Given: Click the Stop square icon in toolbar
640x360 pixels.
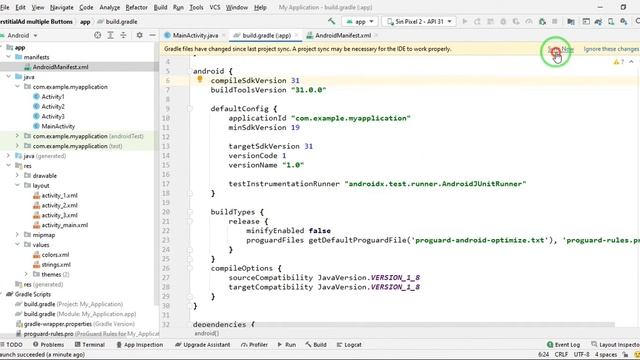Looking at the screenshot, I should 555,21.
